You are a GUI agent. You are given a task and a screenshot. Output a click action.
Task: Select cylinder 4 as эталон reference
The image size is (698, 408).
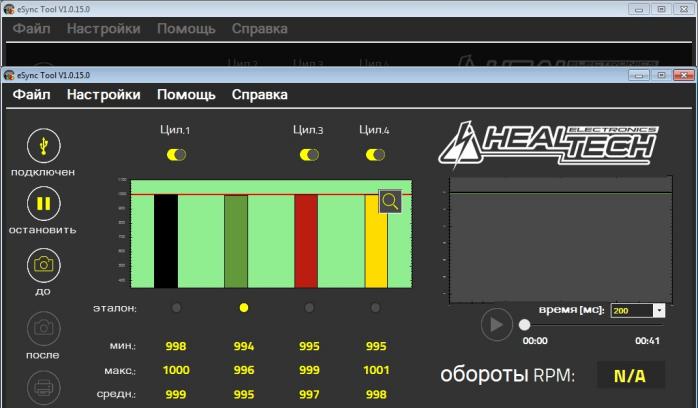pos(376,307)
